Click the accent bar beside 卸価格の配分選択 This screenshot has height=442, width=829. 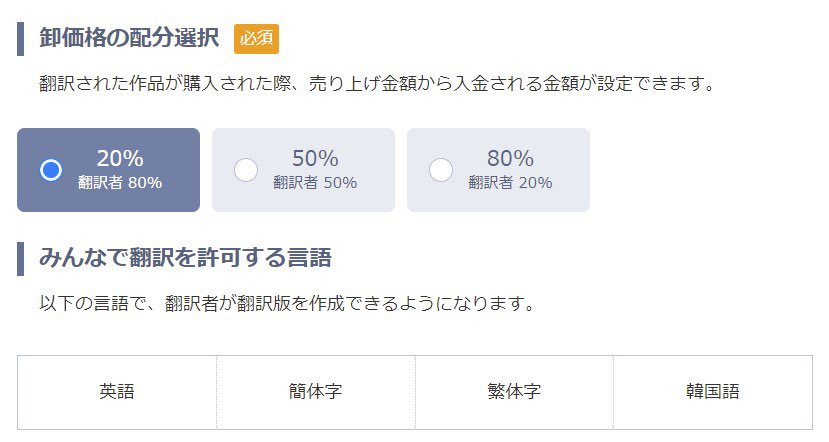(x=20, y=39)
